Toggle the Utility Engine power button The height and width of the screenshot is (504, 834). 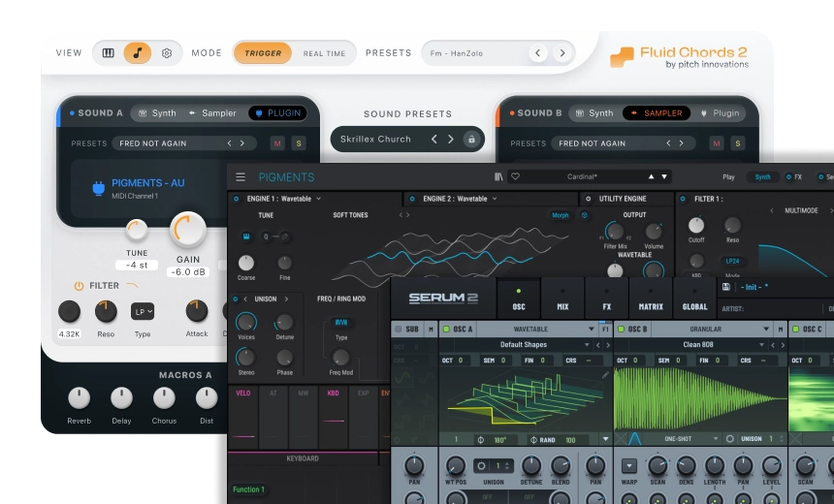[588, 199]
